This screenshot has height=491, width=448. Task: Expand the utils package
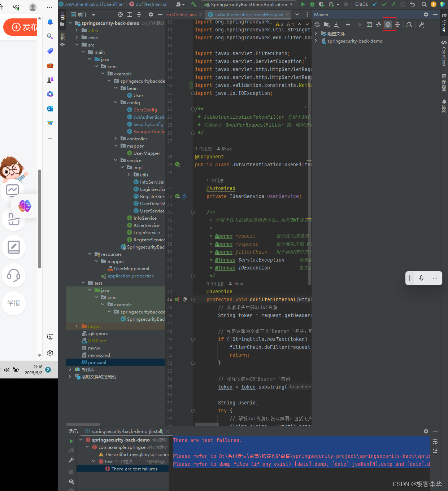(129, 175)
